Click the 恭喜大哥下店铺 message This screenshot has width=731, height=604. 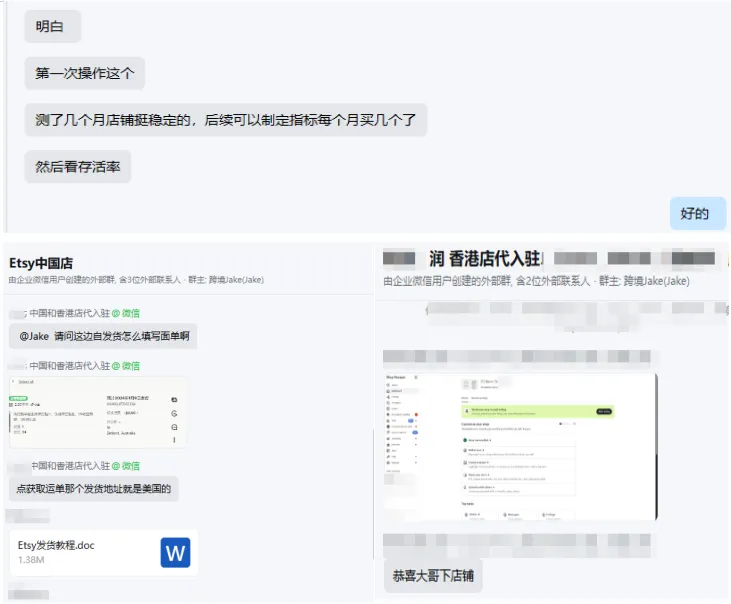[x=433, y=576]
